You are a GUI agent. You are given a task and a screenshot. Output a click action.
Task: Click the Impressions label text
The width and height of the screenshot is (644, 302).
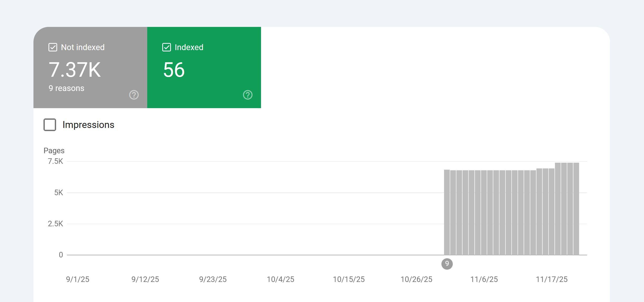(89, 125)
